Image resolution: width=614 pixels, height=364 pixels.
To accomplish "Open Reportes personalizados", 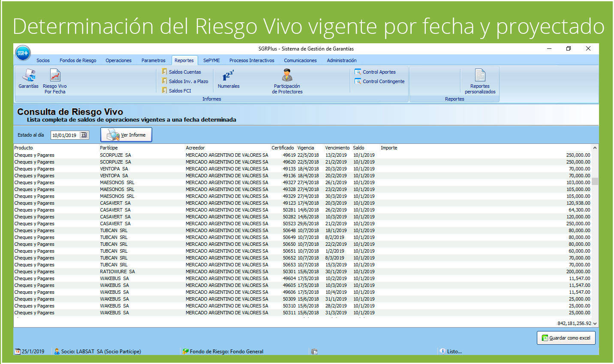I will coord(480,81).
